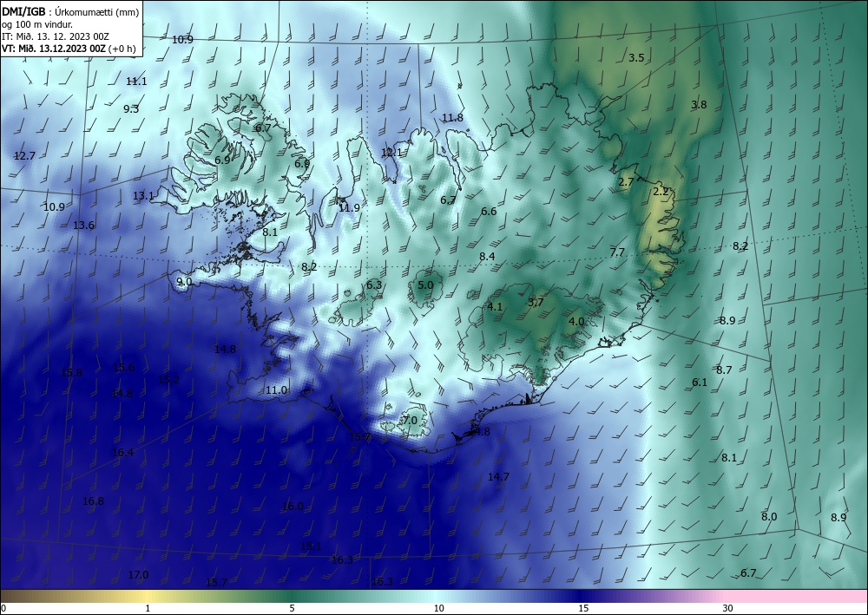Screen dimensions: 868x615
Task: Select the 4.0 map value
Action: [x=577, y=322]
